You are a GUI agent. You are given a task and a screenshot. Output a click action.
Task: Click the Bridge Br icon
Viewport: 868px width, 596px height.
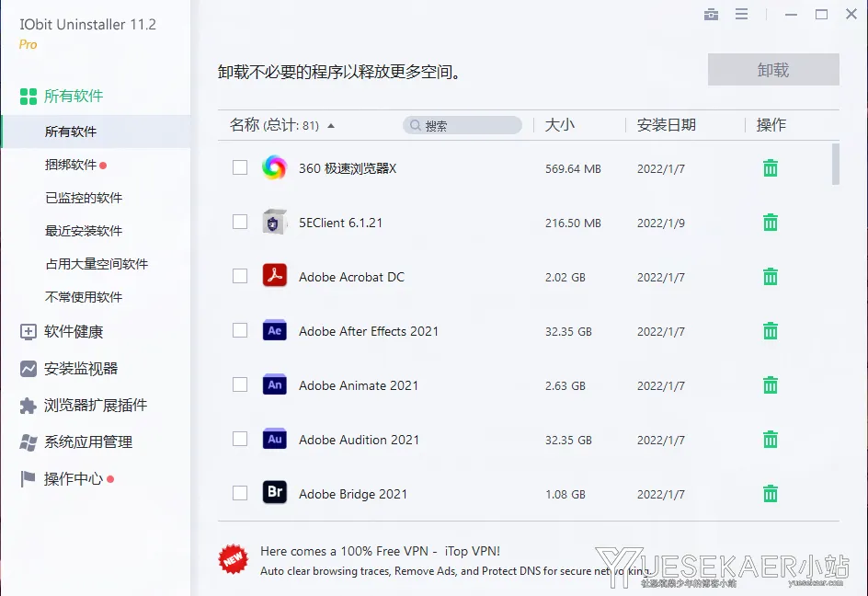click(x=274, y=492)
